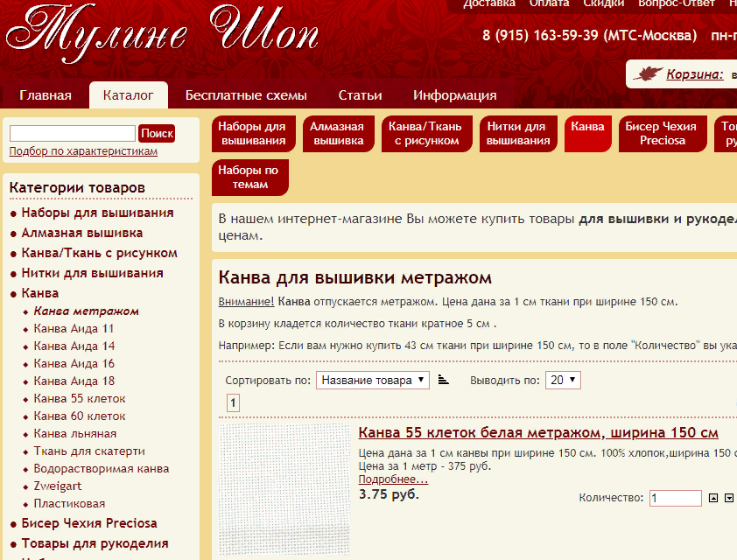This screenshot has width=737, height=560.
Task: Open the Выводить по dropdown
Action: (563, 380)
